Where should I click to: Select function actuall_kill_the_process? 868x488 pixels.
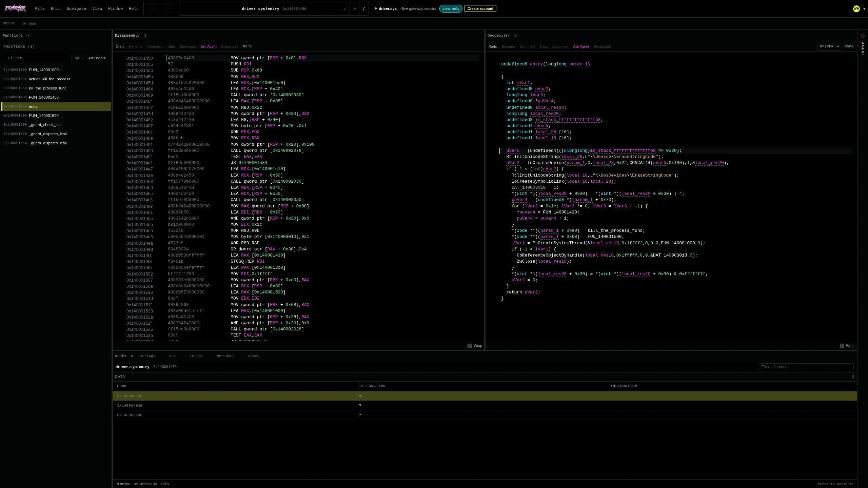click(x=56, y=79)
